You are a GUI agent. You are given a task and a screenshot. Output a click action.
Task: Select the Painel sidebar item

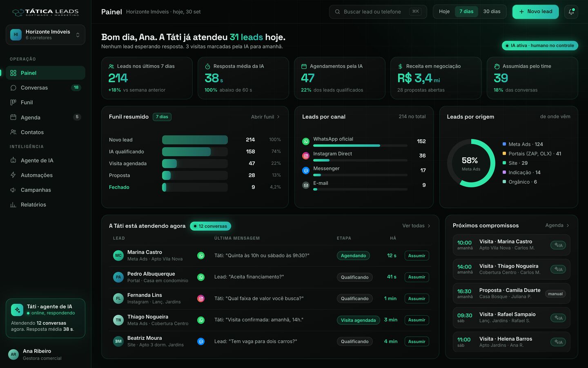(x=45, y=73)
